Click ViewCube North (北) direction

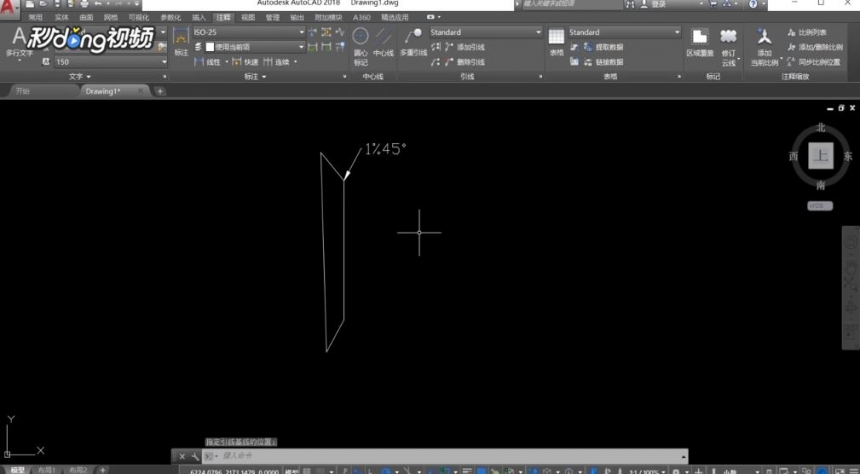(821, 127)
